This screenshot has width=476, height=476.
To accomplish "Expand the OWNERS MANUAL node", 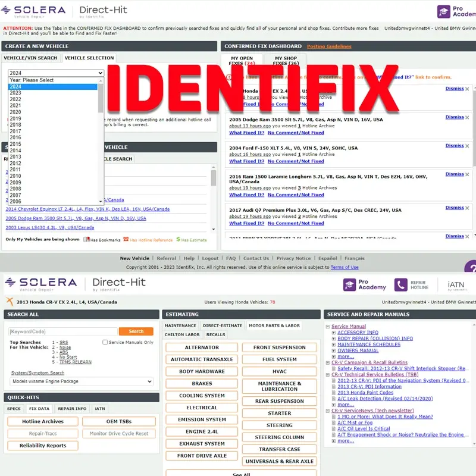I will pyautogui.click(x=334, y=350).
